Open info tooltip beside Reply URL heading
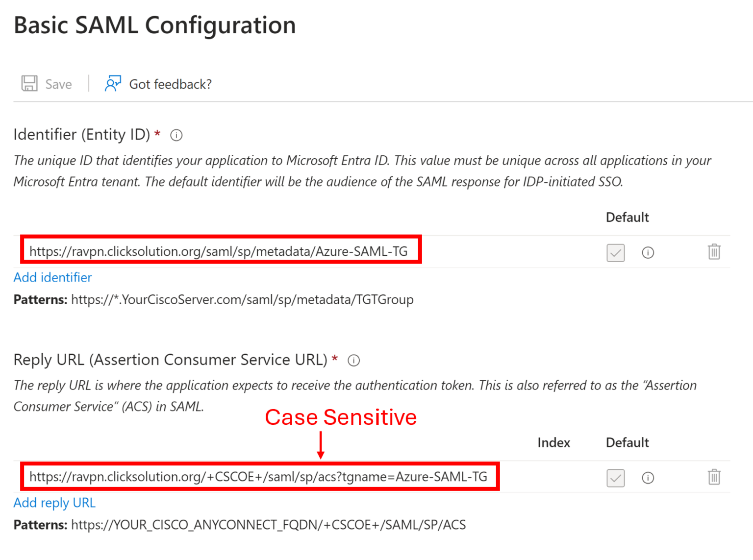 [353, 361]
